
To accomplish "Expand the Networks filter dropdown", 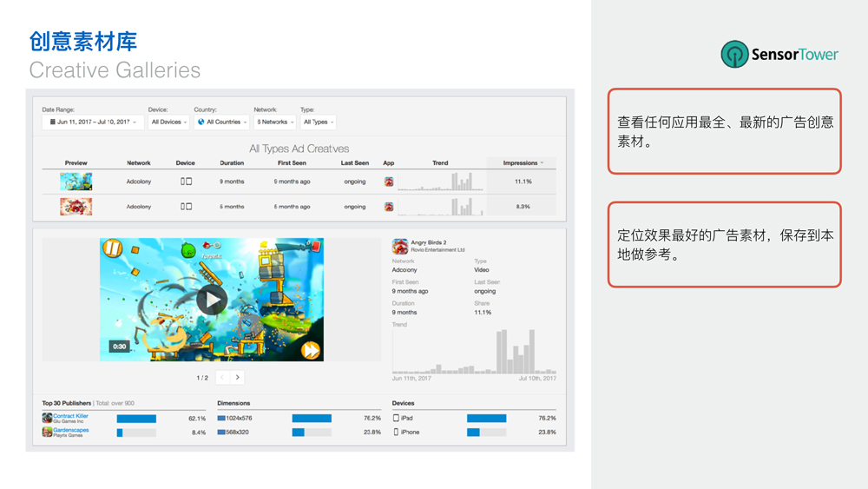I will click(275, 122).
